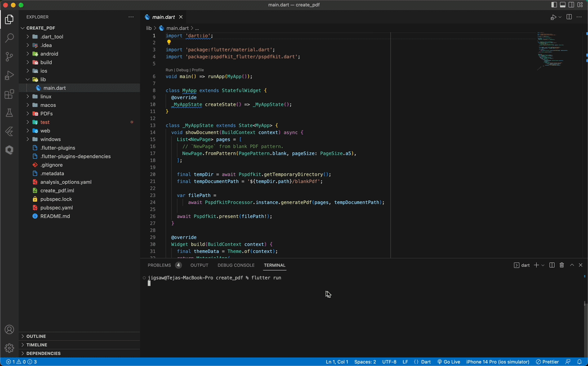The height and width of the screenshot is (366, 588).
Task: Open the notifications bell in the status bar
Action: coord(579,362)
